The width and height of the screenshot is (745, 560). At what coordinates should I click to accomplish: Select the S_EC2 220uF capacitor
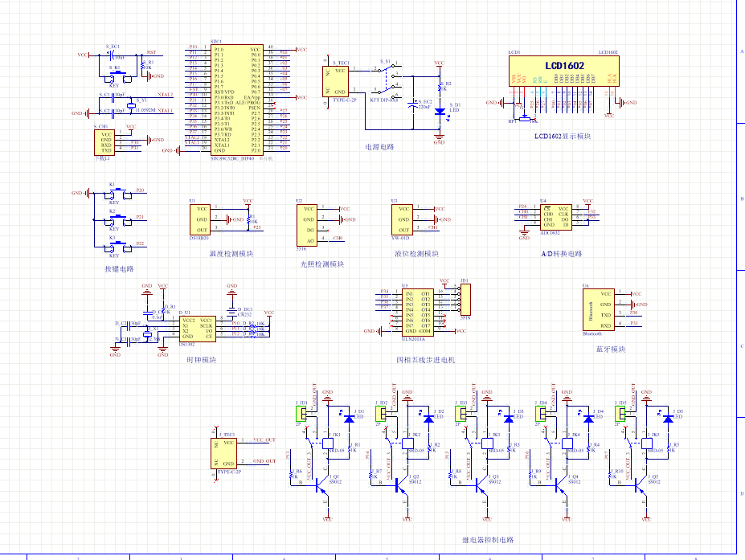[x=413, y=105]
